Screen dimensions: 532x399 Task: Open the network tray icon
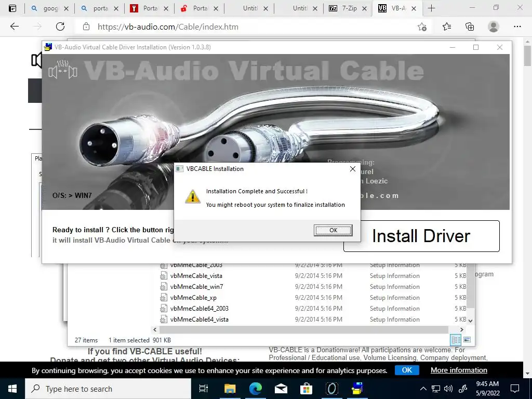click(436, 389)
